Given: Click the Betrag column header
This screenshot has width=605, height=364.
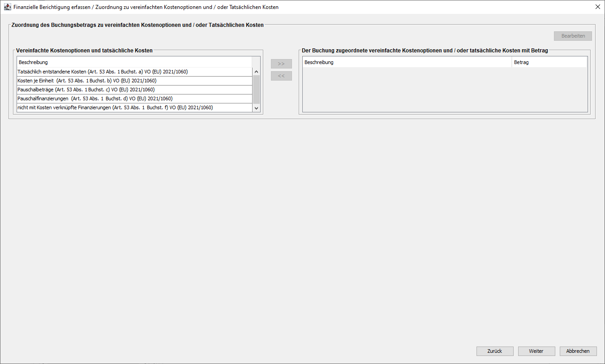Looking at the screenshot, I should click(x=549, y=62).
